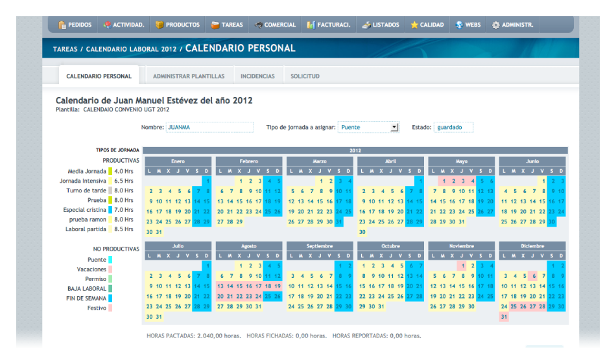
Task: Select day 31 in Diciembre
Action: (504, 317)
